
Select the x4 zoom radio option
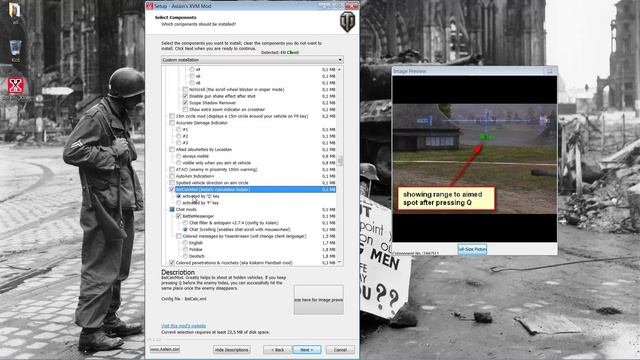(192, 70)
